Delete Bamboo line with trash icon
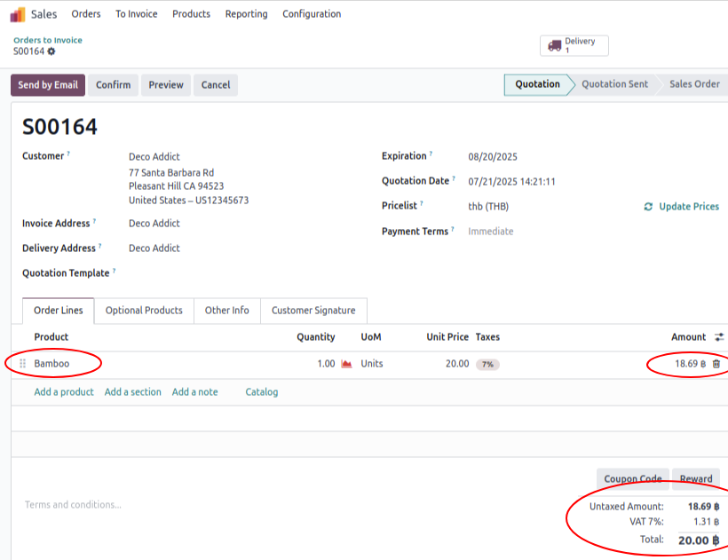This screenshot has height=560, width=728. (716, 364)
